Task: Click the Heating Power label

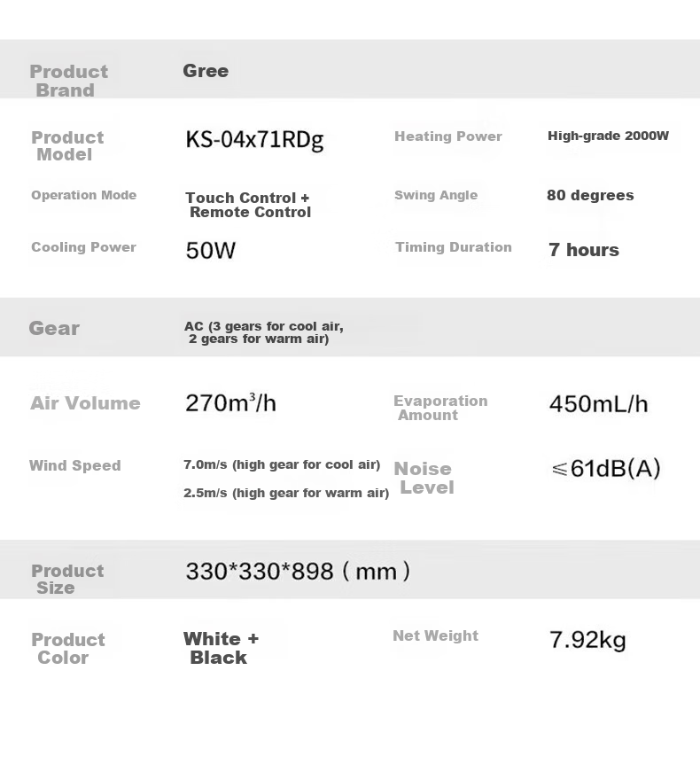Action: (448, 136)
